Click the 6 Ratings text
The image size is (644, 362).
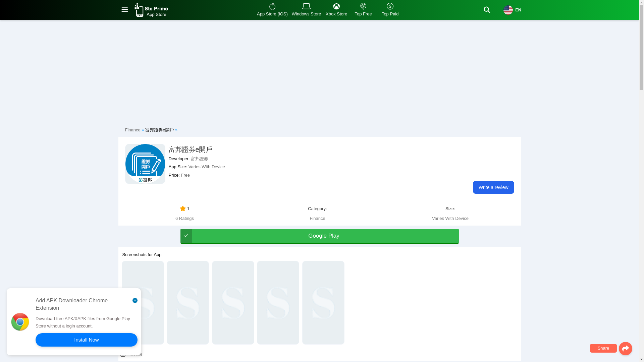click(184, 219)
